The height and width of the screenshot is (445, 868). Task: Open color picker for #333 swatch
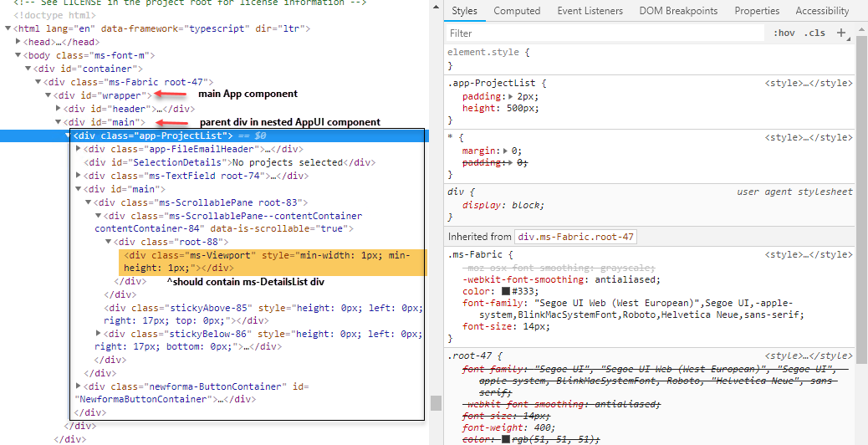[x=505, y=291]
